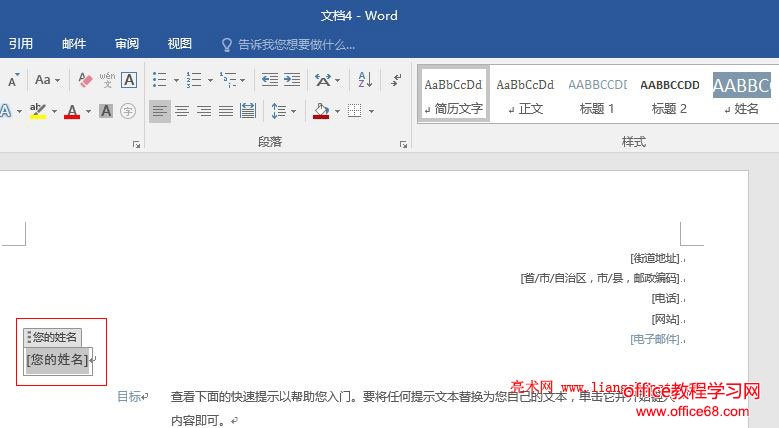Click the sort A-Z icon

tap(365, 80)
